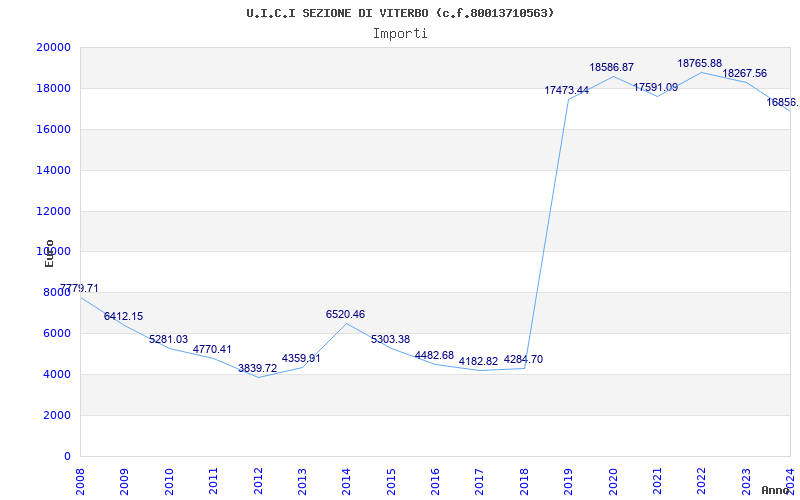Click the 17591.09 data label

[656, 87]
